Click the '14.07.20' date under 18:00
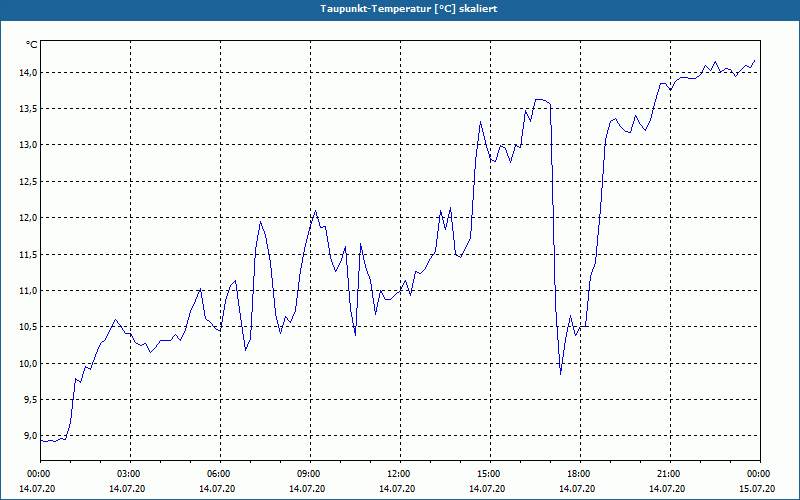The width and height of the screenshot is (800, 500). (577, 489)
